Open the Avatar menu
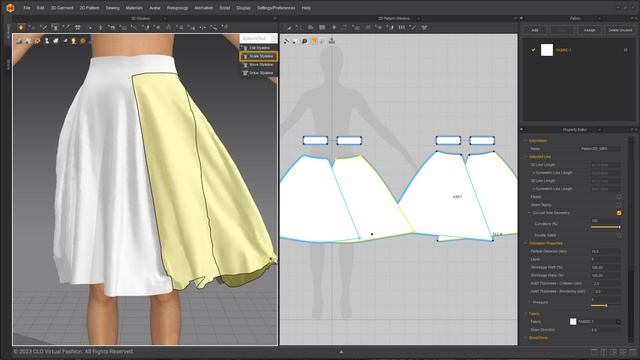The width and height of the screenshot is (640, 360). coord(155,8)
